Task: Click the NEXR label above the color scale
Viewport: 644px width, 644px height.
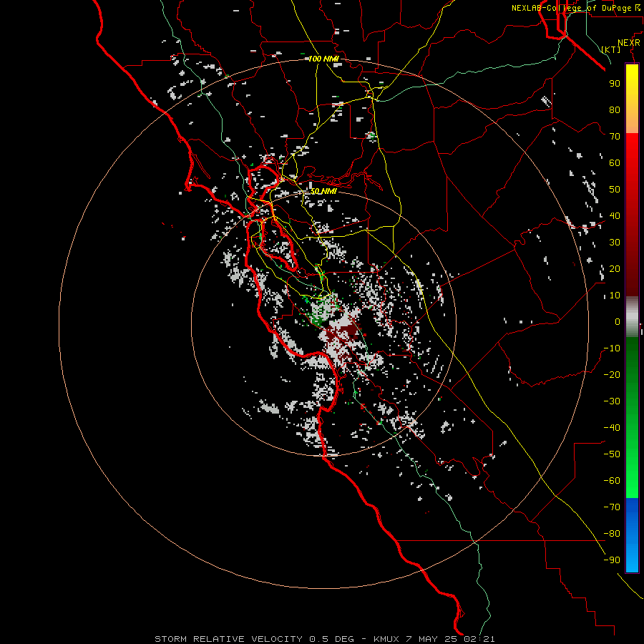Action: (629, 43)
